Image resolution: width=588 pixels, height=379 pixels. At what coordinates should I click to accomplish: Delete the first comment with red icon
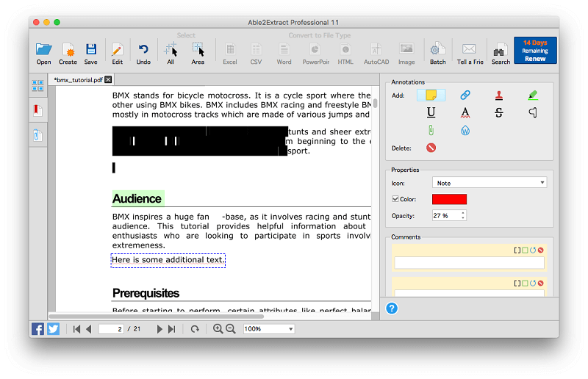(541, 250)
